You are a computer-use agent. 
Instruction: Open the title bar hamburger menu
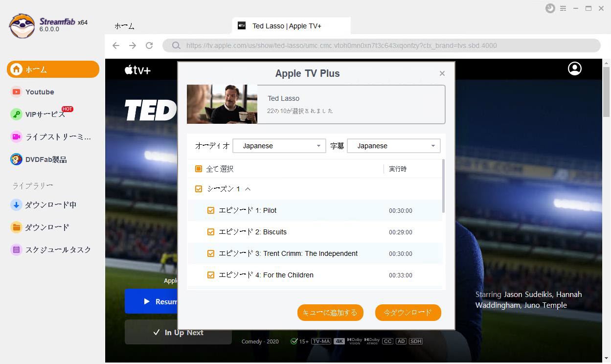point(563,8)
